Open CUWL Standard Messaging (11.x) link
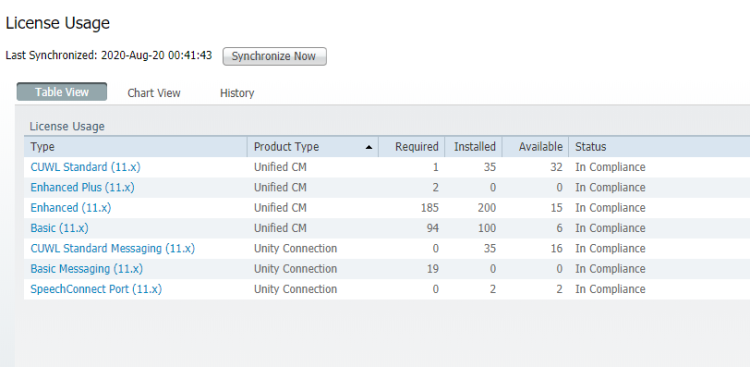The height and width of the screenshot is (367, 750). (112, 248)
